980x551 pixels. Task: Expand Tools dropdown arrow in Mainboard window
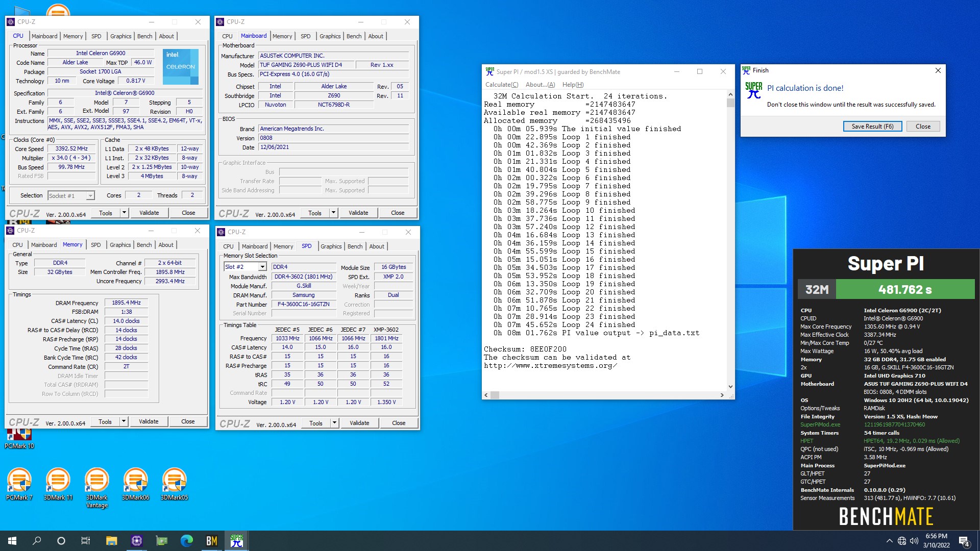click(333, 213)
